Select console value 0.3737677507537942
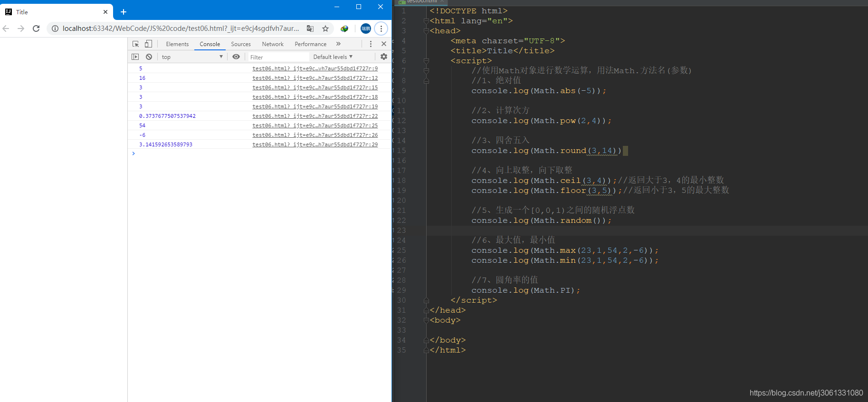The width and height of the screenshot is (868, 402). [x=167, y=116]
